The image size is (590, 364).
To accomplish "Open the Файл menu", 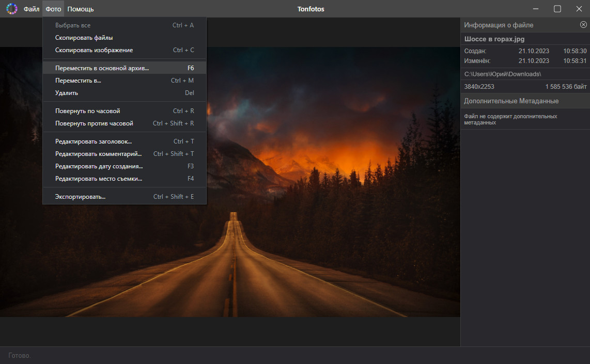I will (x=31, y=9).
